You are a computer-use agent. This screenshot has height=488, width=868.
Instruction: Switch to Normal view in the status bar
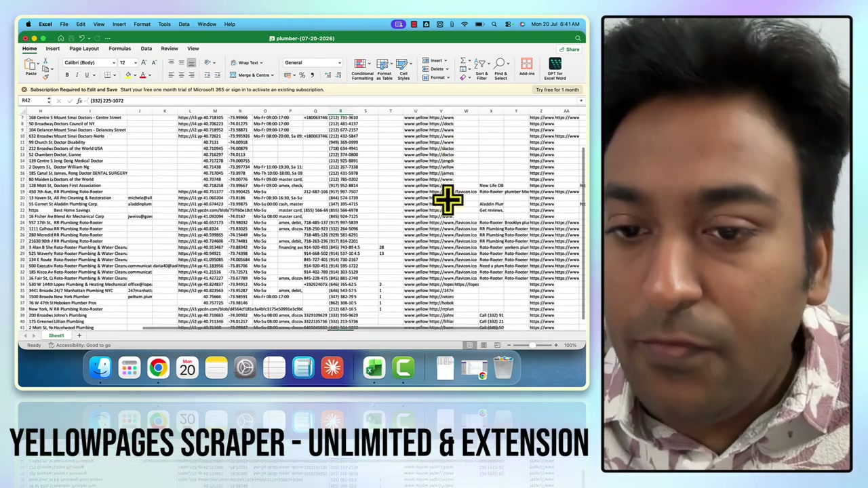[469, 345]
